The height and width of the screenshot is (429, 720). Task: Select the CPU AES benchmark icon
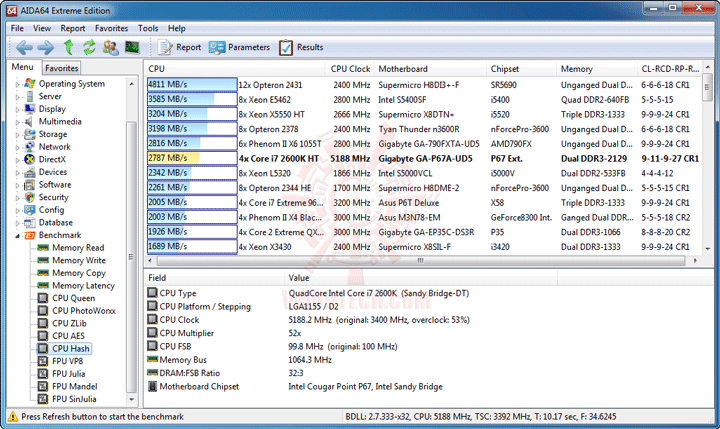pyautogui.click(x=43, y=336)
